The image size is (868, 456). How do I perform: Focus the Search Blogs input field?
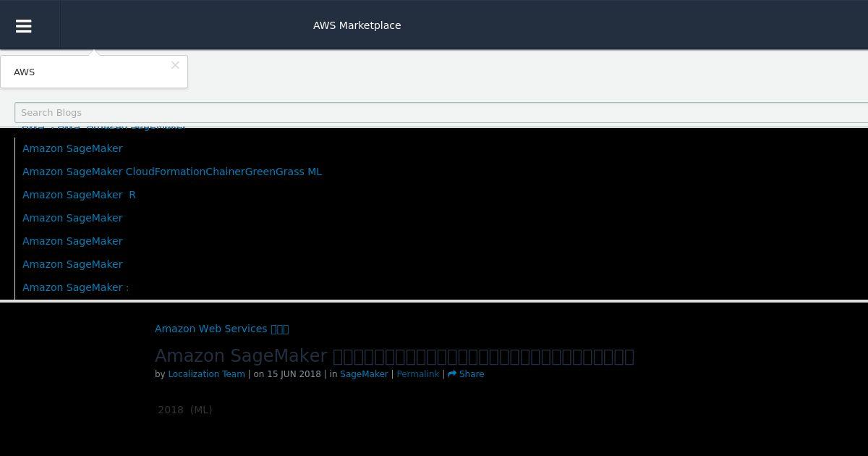tap(441, 112)
